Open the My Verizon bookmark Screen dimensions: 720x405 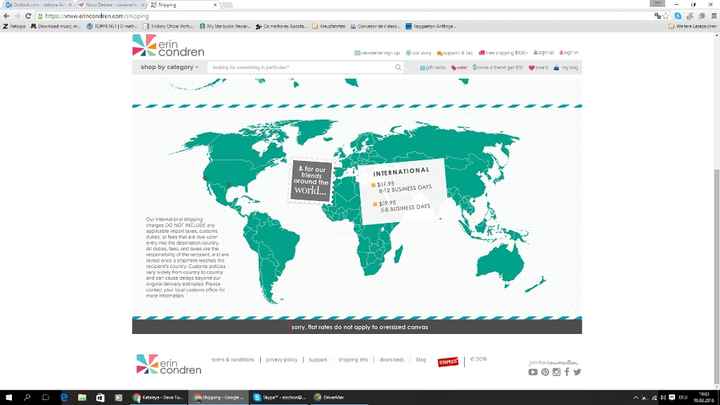tap(224, 27)
